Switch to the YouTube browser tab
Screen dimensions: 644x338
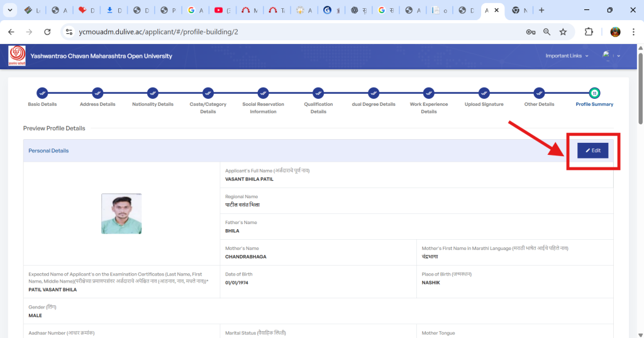coord(222,10)
